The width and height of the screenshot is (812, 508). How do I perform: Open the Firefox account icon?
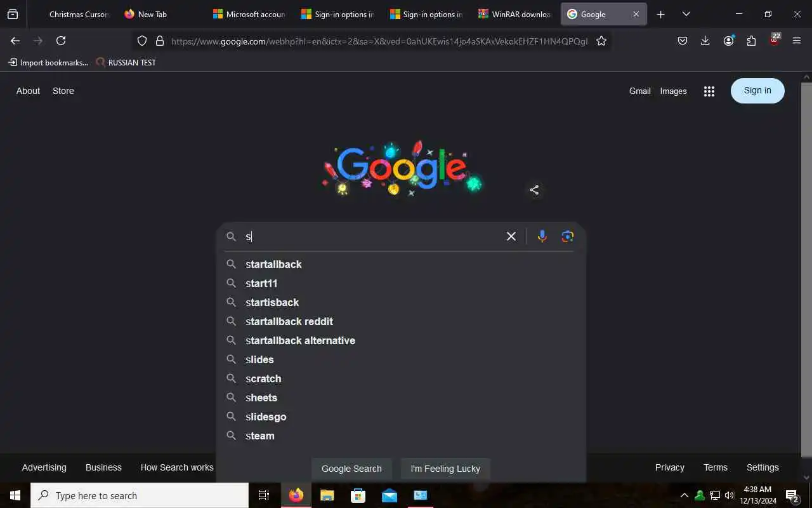(x=728, y=41)
